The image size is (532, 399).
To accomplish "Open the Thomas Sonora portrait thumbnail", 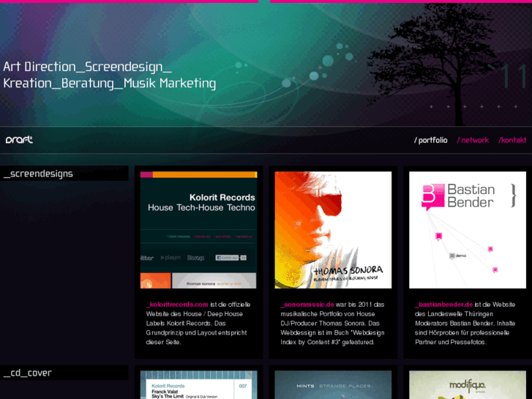I will pyautogui.click(x=333, y=230).
